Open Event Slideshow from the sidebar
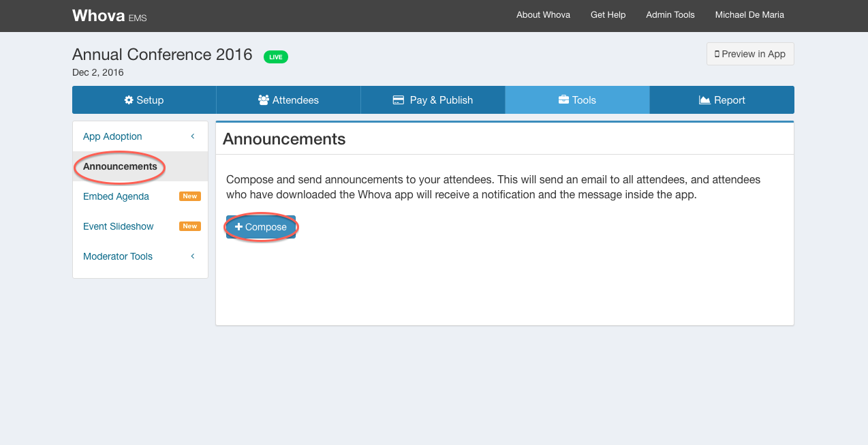Image resolution: width=868 pixels, height=445 pixels. tap(119, 226)
